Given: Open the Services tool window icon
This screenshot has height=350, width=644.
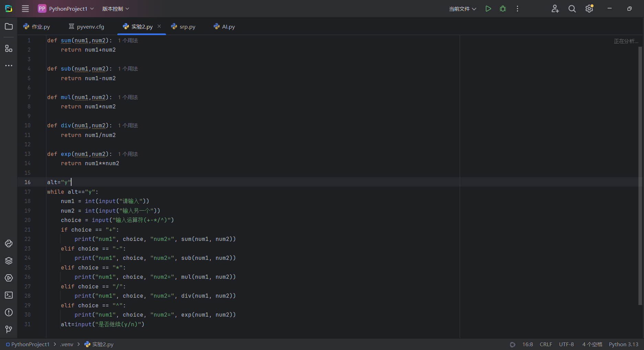Looking at the screenshot, I should point(9,278).
